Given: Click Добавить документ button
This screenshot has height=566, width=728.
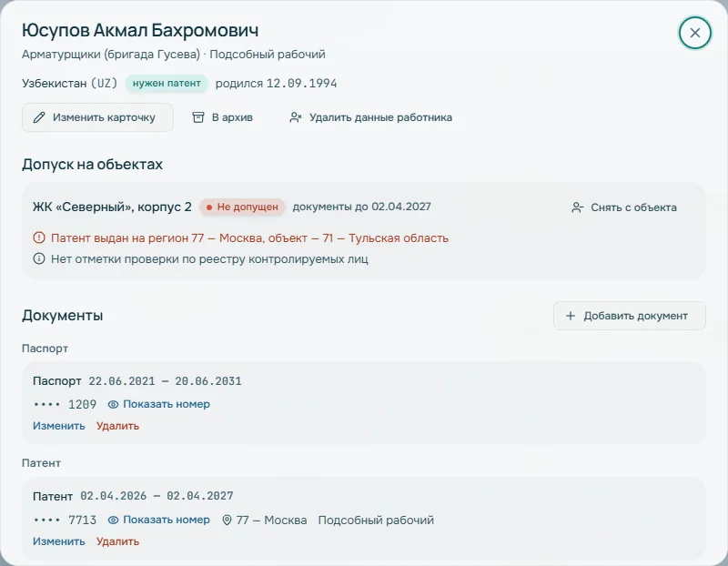Looking at the screenshot, I should pyautogui.click(x=630, y=316).
